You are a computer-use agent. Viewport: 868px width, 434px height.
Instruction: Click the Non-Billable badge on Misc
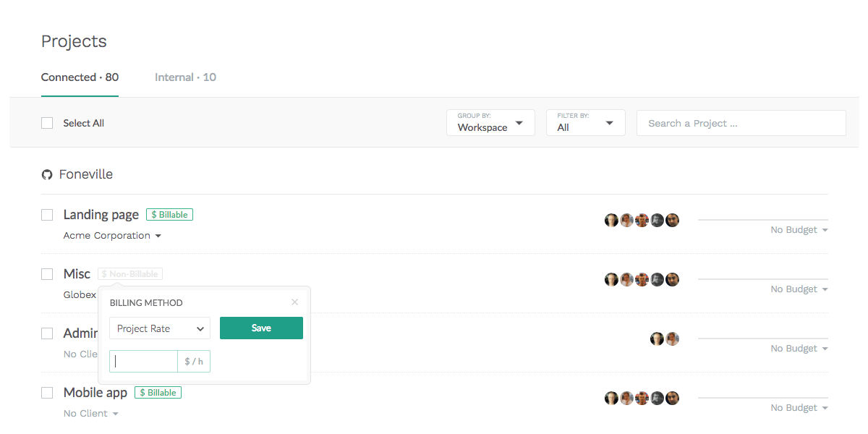tap(130, 274)
